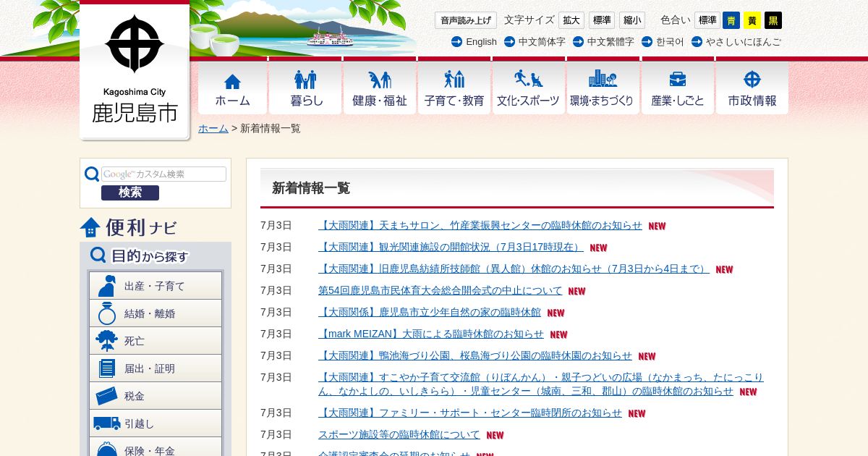Click the arrow icon beside 한국어
Viewport: 868px width, 456px height.
click(x=647, y=42)
